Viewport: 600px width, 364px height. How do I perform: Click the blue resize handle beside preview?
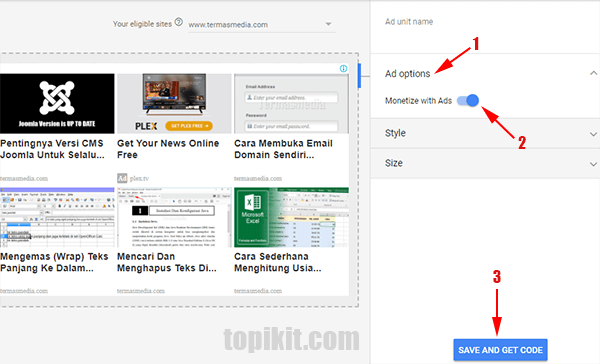[x=359, y=76]
